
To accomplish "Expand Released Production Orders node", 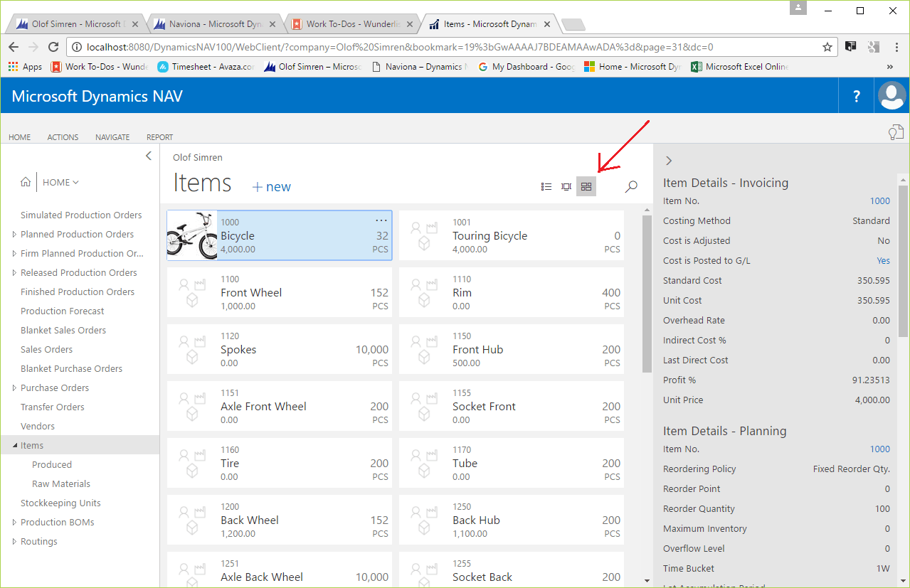I will coord(14,272).
